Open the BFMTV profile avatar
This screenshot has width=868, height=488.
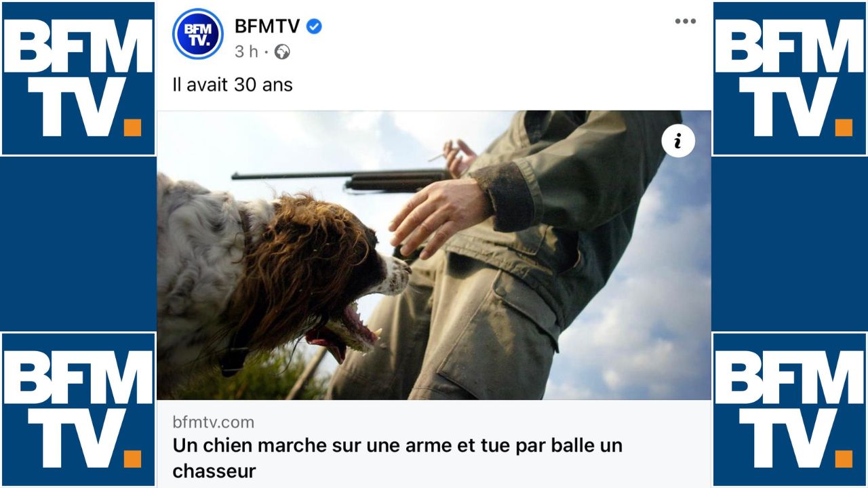pyautogui.click(x=197, y=34)
